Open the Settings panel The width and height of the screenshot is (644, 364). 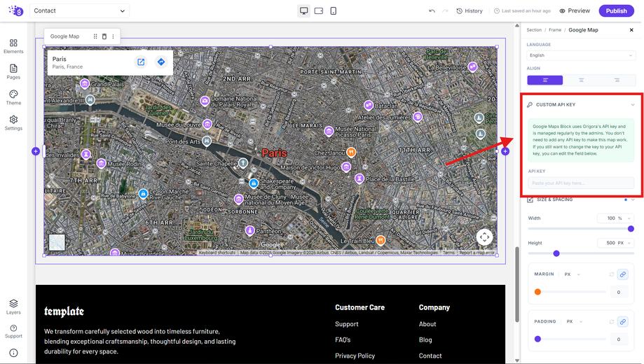point(13,122)
